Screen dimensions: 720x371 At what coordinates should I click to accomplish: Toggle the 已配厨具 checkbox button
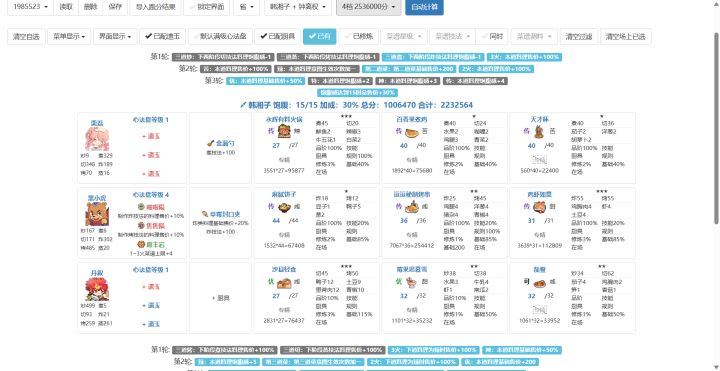(x=277, y=37)
